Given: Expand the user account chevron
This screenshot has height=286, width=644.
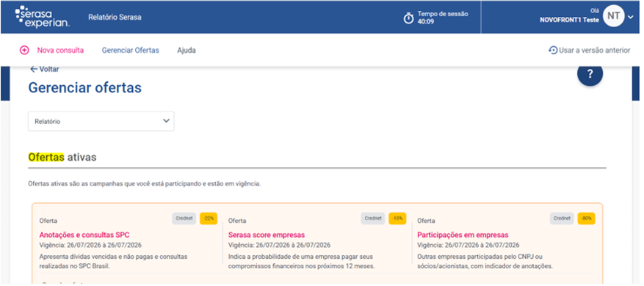Looking at the screenshot, I should [631, 17].
